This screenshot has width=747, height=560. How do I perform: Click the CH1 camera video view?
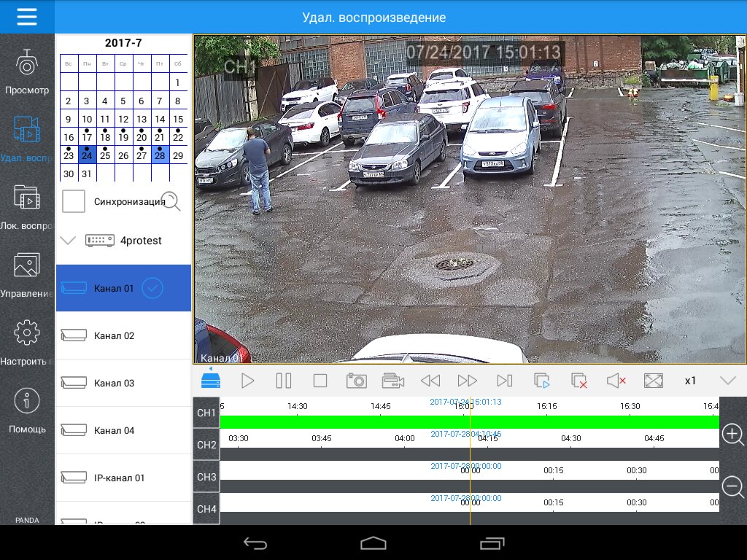point(469,199)
